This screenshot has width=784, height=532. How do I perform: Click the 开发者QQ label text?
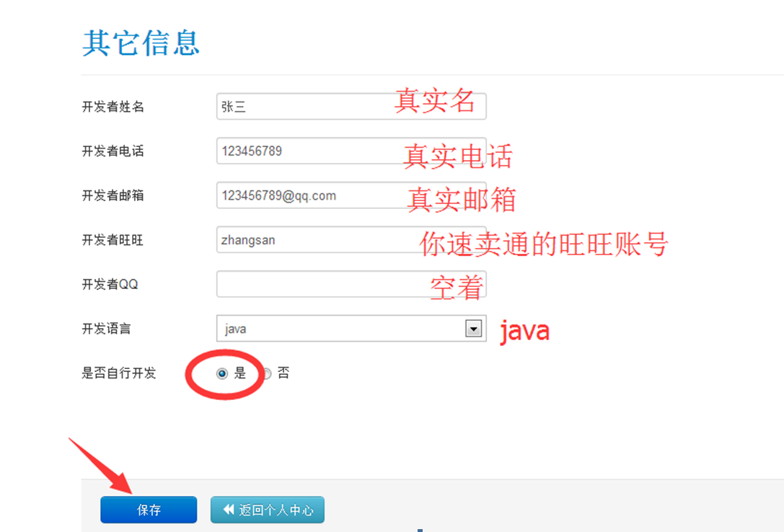[110, 284]
